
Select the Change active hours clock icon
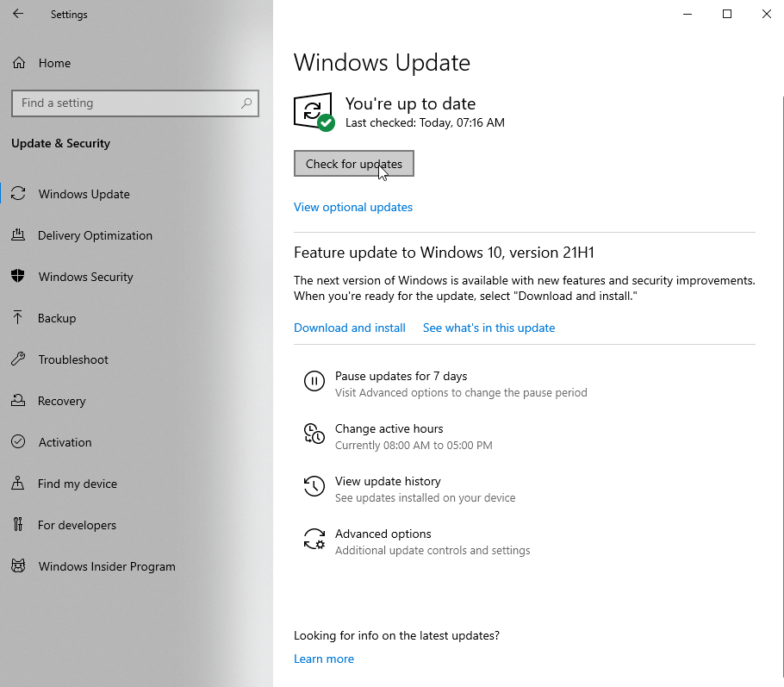pos(314,434)
